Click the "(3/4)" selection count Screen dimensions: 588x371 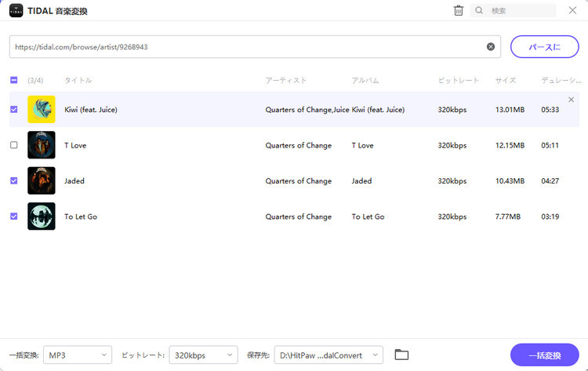35,80
